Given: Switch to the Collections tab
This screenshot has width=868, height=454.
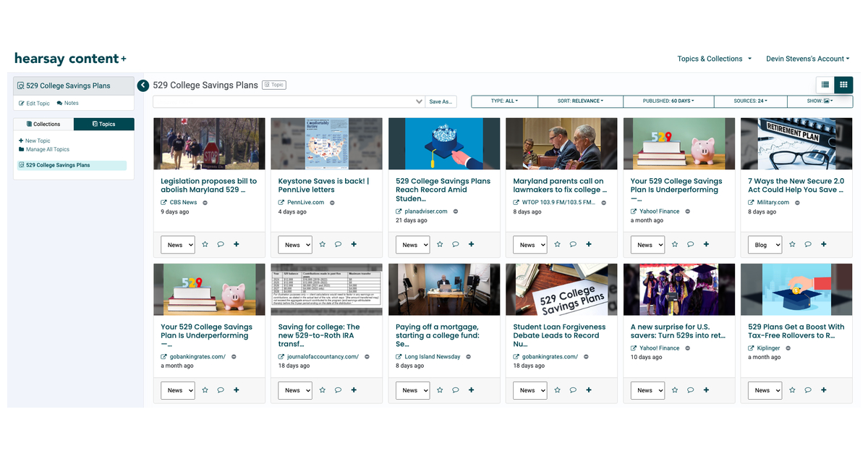Looking at the screenshot, I should point(43,124).
